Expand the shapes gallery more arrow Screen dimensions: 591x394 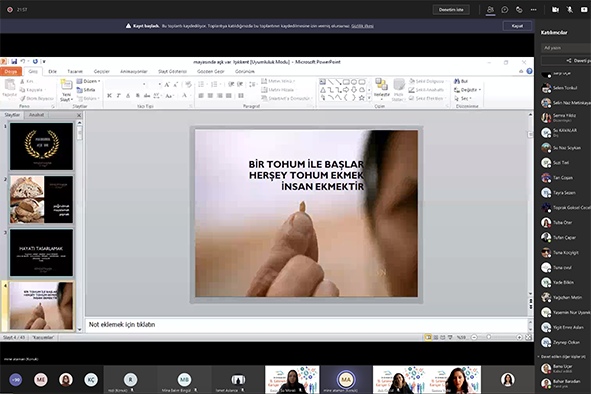[369, 98]
